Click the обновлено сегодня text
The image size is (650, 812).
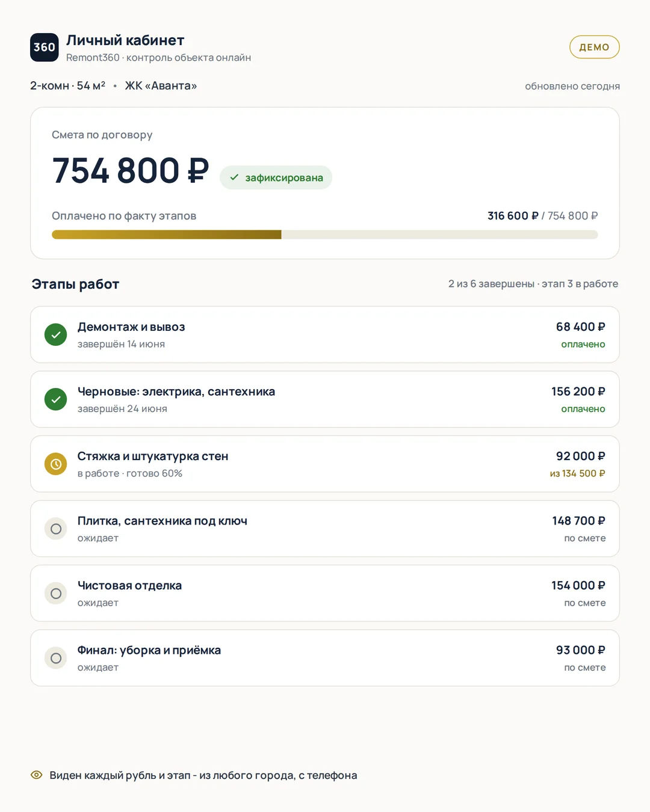[x=572, y=86]
